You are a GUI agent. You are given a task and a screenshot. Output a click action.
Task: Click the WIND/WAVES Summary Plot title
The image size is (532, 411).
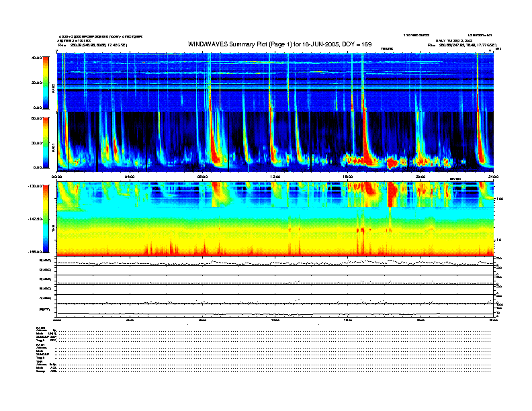click(280, 44)
